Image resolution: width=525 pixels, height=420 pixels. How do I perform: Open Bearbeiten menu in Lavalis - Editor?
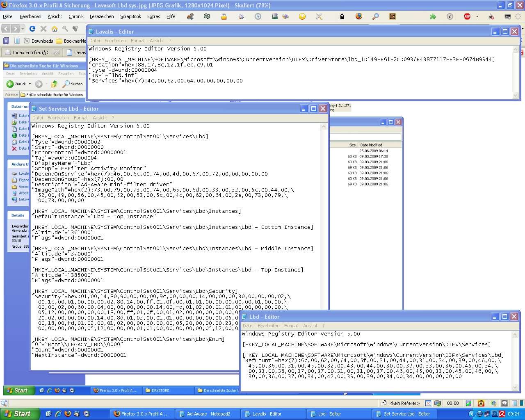(x=115, y=41)
